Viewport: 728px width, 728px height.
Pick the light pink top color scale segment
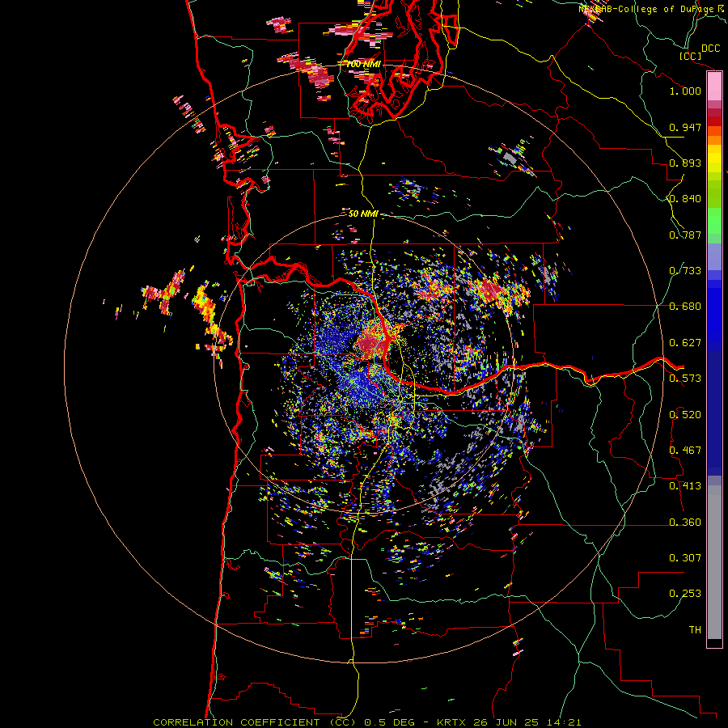coord(714,87)
